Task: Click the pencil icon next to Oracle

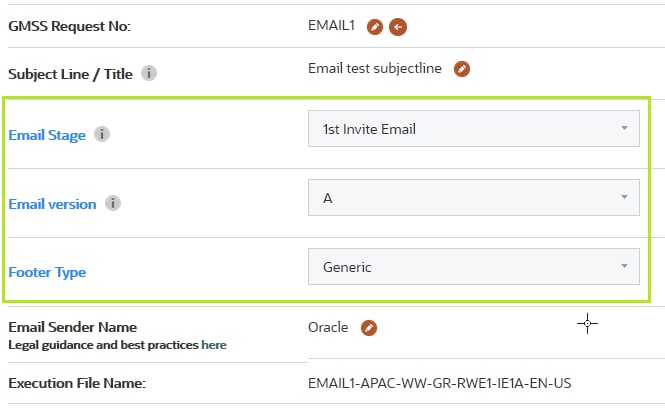Action: [x=369, y=327]
